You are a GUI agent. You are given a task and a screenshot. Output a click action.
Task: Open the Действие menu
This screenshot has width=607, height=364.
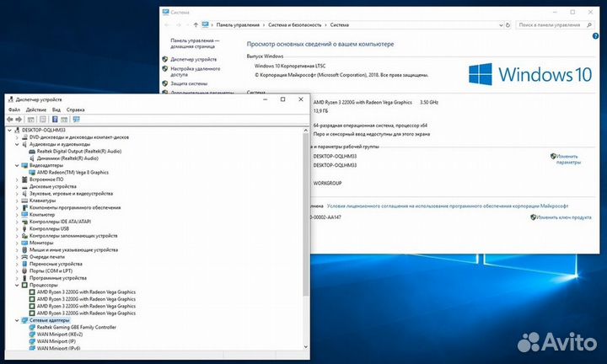coord(36,110)
